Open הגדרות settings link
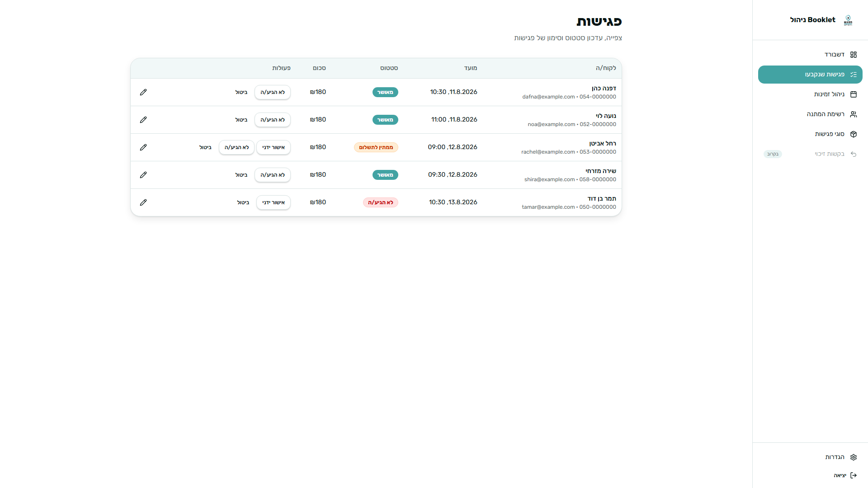The image size is (868, 488). point(810,457)
